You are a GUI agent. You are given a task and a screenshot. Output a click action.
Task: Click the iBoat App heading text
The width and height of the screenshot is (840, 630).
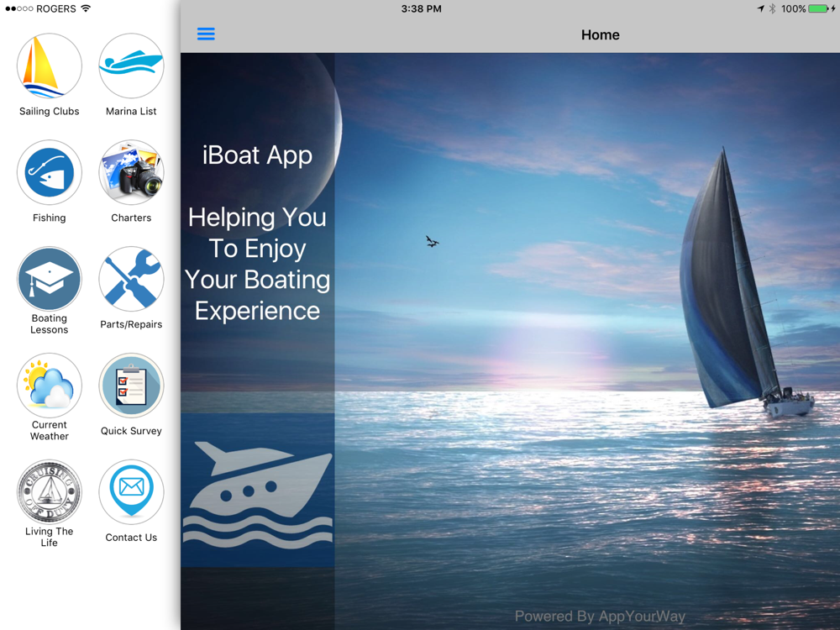pyautogui.click(x=257, y=155)
